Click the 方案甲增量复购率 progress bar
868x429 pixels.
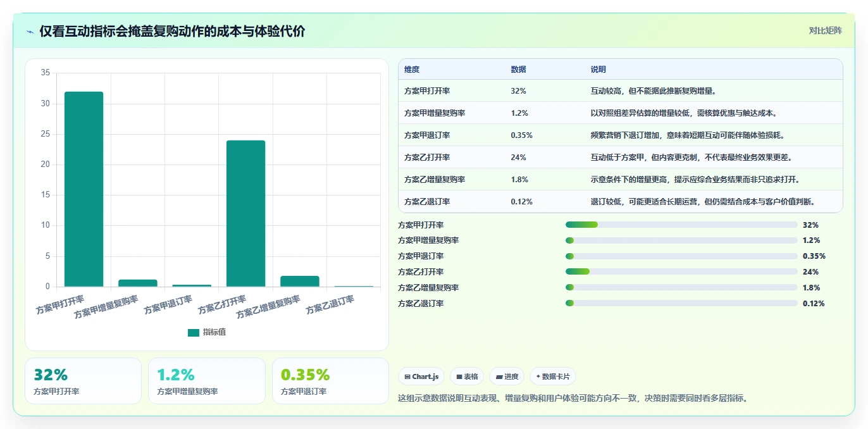pyautogui.click(x=681, y=240)
